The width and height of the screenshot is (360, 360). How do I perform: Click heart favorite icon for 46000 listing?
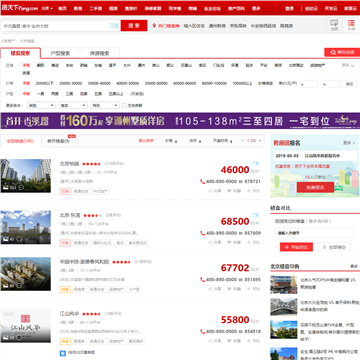(x=229, y=191)
